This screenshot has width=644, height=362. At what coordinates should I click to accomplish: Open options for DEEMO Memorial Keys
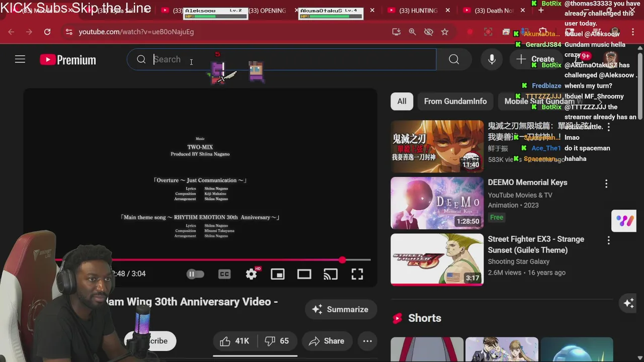coord(606,184)
